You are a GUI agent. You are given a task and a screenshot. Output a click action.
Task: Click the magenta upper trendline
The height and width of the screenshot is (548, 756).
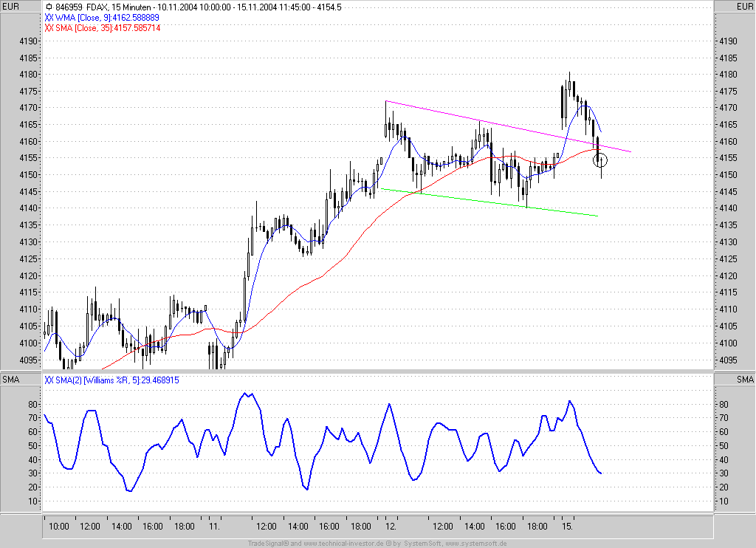pyautogui.click(x=508, y=126)
